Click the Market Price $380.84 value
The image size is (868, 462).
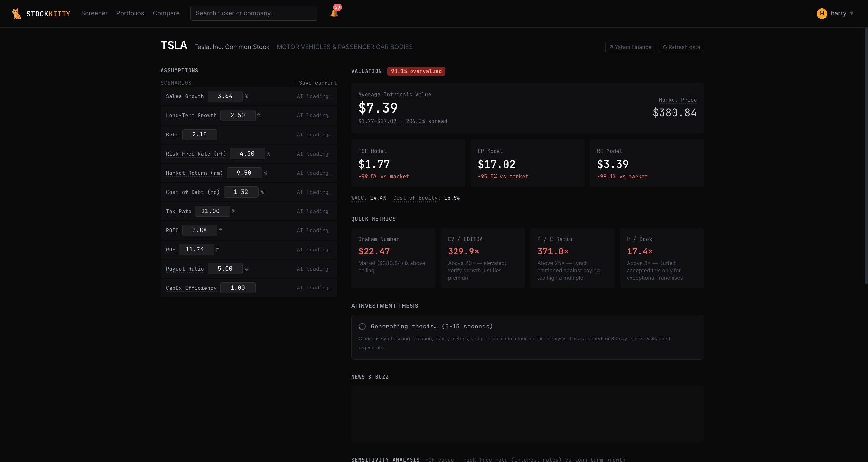(x=674, y=113)
